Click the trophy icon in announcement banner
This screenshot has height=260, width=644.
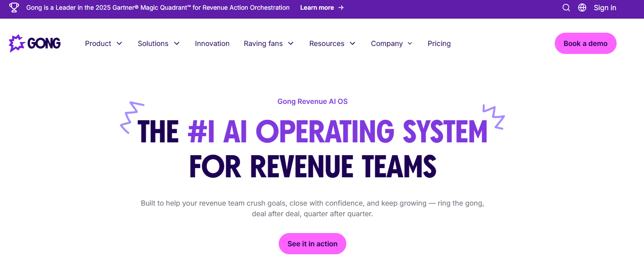(x=14, y=8)
